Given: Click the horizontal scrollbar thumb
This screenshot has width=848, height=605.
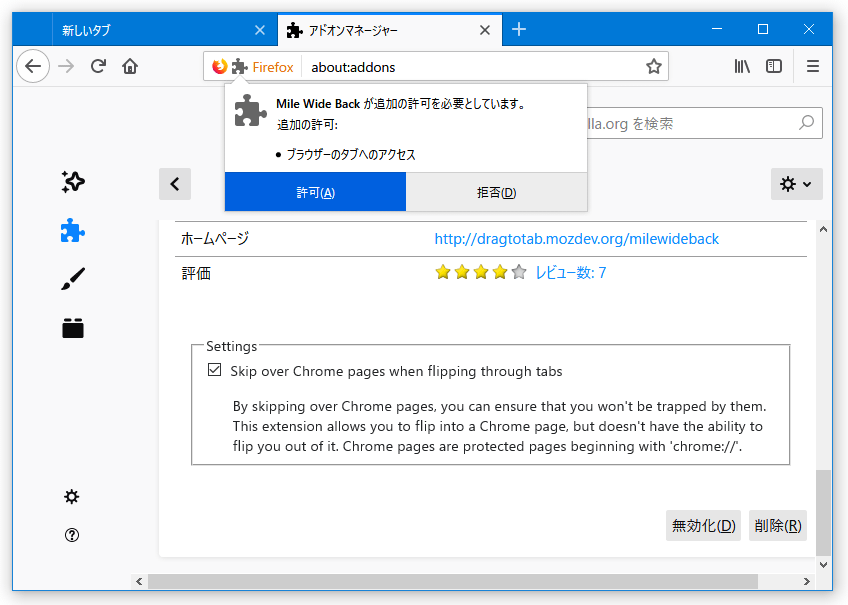Looking at the screenshot, I should [x=453, y=581].
